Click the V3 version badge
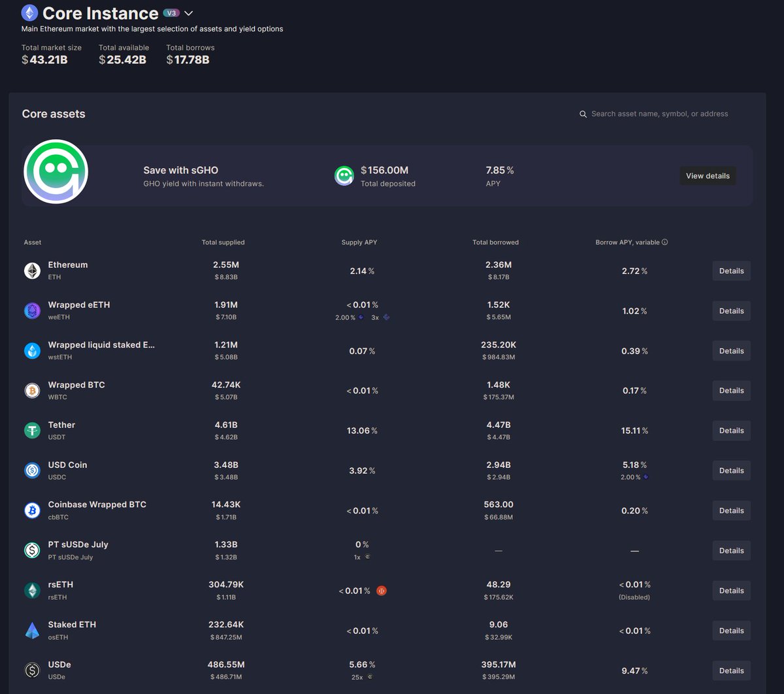Screen dimensions: 784x694 [x=171, y=13]
